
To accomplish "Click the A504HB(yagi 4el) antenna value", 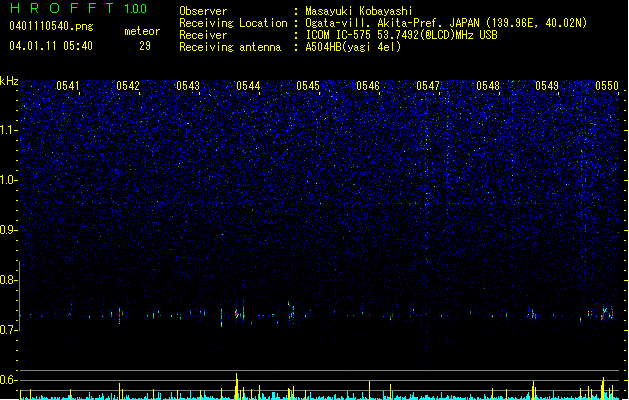I will coord(353,47).
